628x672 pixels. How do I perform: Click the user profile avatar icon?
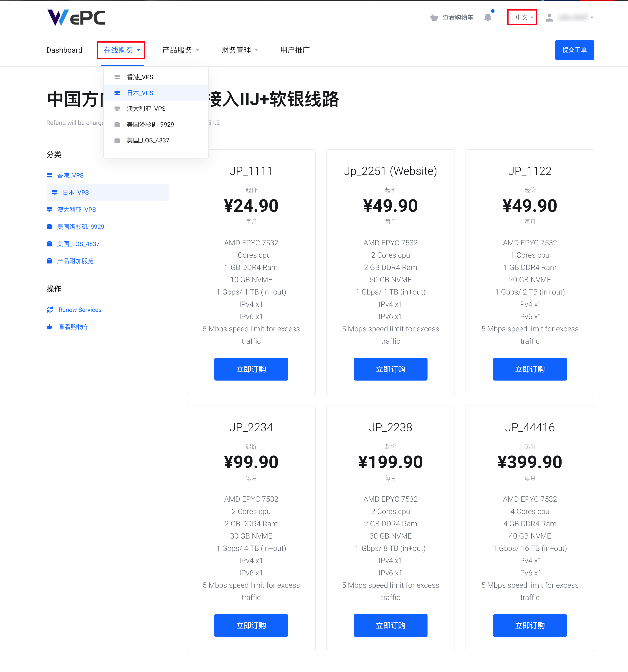tap(549, 18)
